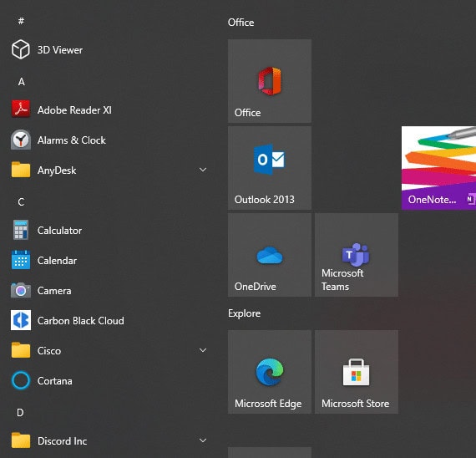Open the OneNote live tile

click(438, 168)
